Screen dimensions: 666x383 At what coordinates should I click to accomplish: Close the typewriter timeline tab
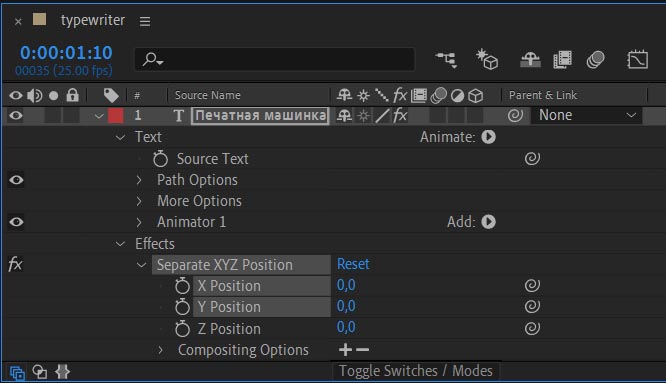[18, 22]
